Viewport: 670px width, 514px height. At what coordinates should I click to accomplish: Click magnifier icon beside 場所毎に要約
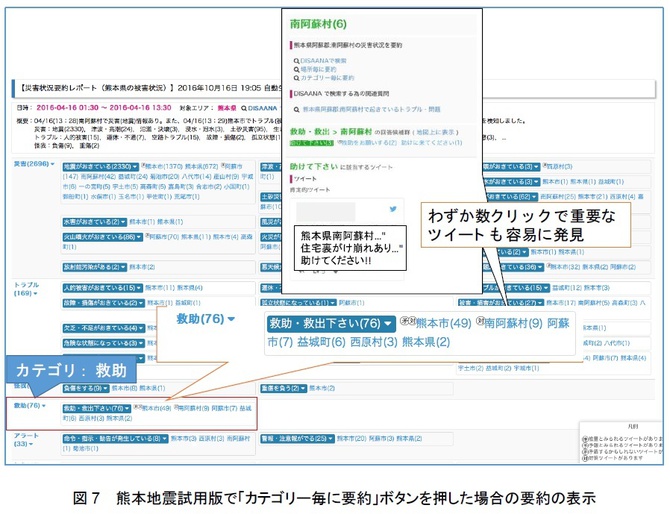point(297,68)
